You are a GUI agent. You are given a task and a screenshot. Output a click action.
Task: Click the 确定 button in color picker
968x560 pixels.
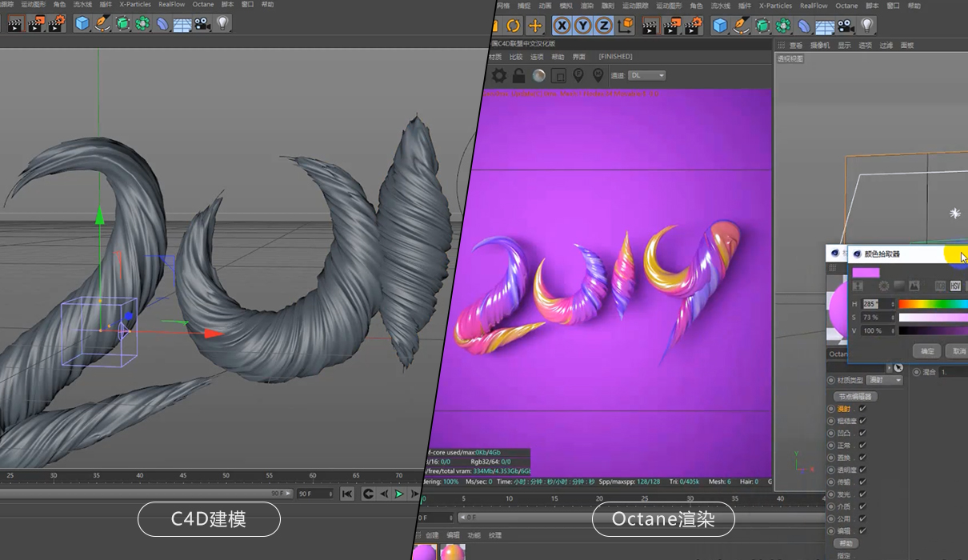tap(926, 351)
